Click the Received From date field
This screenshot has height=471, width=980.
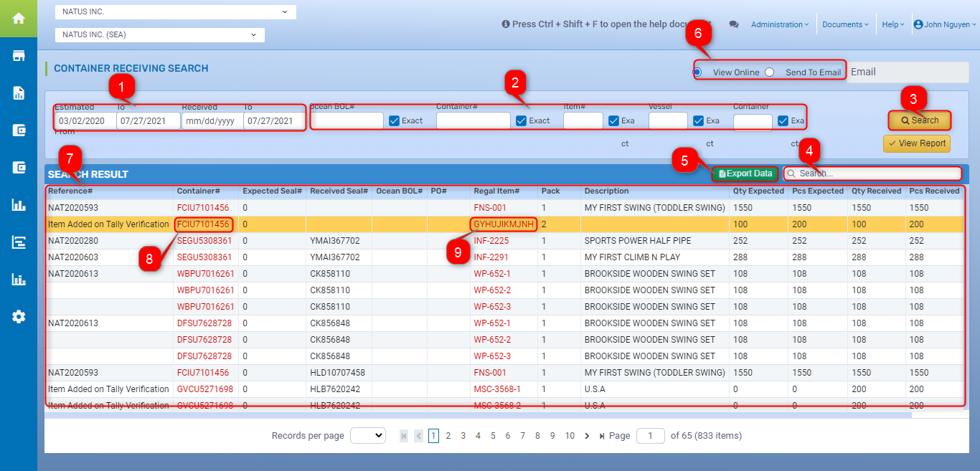tap(212, 120)
